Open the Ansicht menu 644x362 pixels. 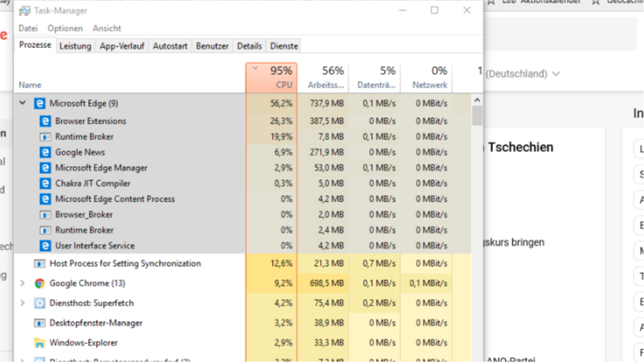(x=107, y=28)
